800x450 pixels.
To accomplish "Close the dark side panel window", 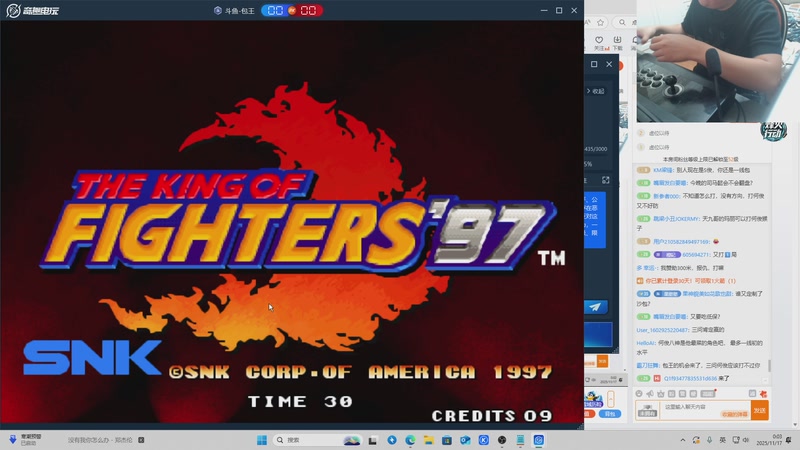I will [x=609, y=64].
